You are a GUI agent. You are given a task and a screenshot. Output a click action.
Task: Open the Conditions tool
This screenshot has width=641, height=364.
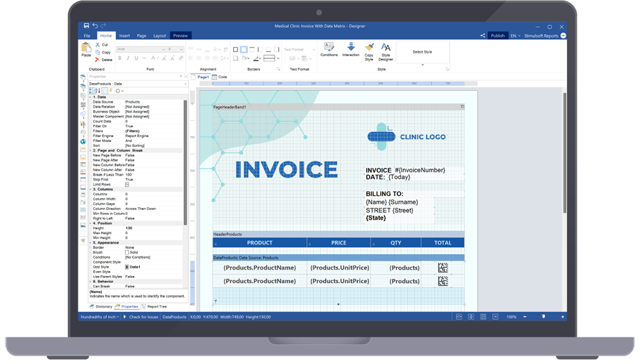[328, 49]
